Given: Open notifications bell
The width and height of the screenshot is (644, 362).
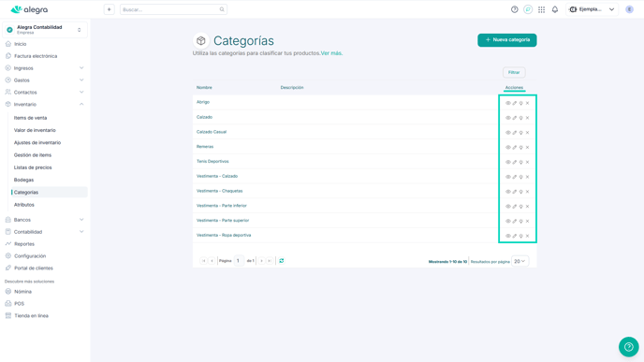Looking at the screenshot, I should [555, 9].
